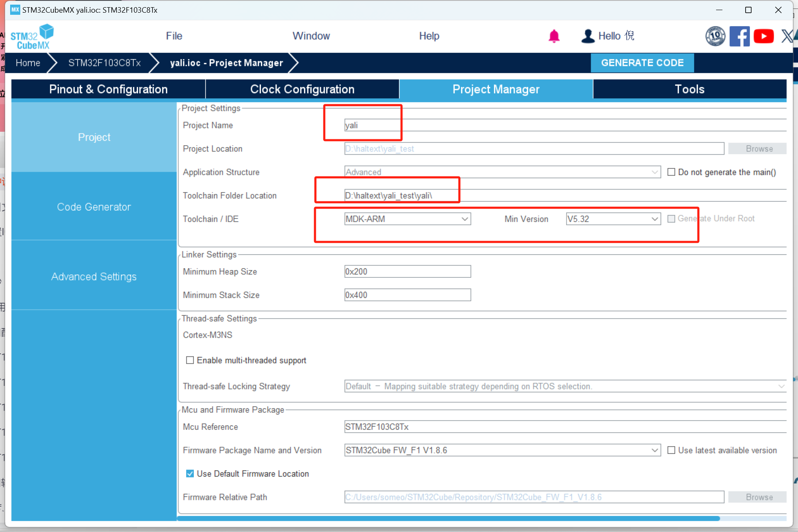Click the user account icon
Viewport: 798px width, 532px height.
tap(588, 36)
